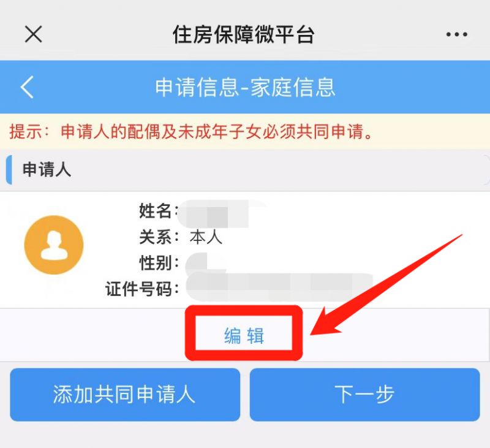490x448 pixels.
Task: Click the blurred 证件号码 ID number
Action: point(280,287)
